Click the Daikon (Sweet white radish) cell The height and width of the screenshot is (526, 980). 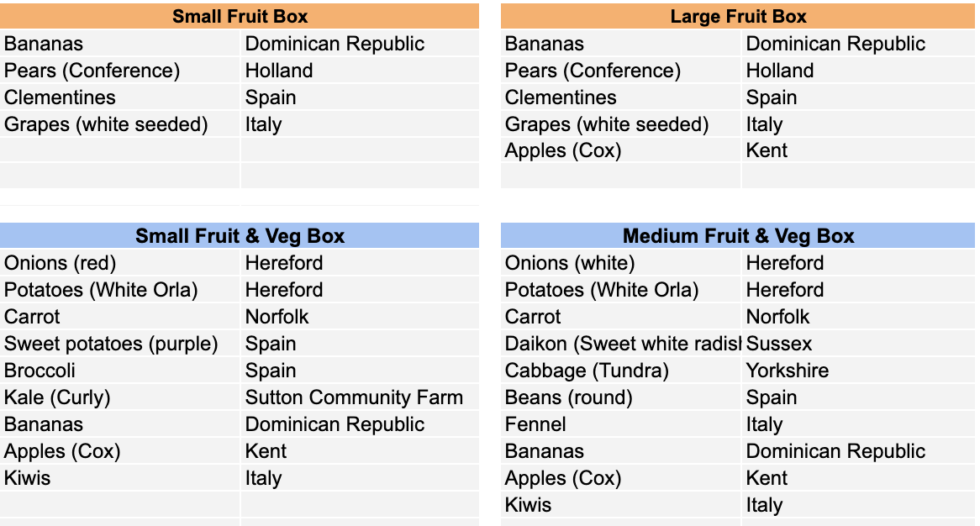pos(620,344)
